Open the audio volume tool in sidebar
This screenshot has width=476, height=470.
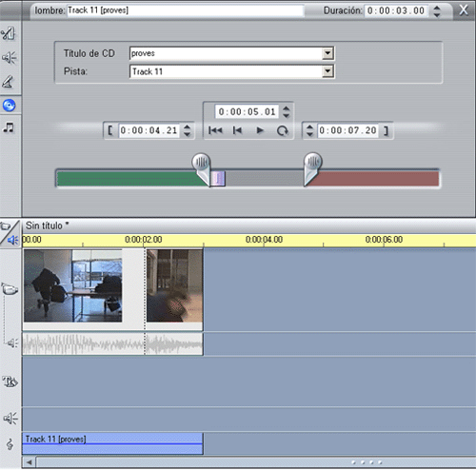9,58
